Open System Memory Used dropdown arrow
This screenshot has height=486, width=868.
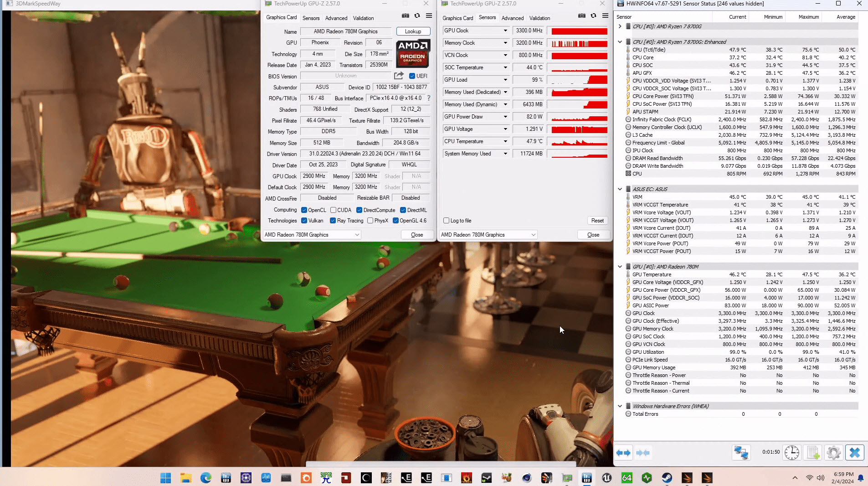(505, 154)
